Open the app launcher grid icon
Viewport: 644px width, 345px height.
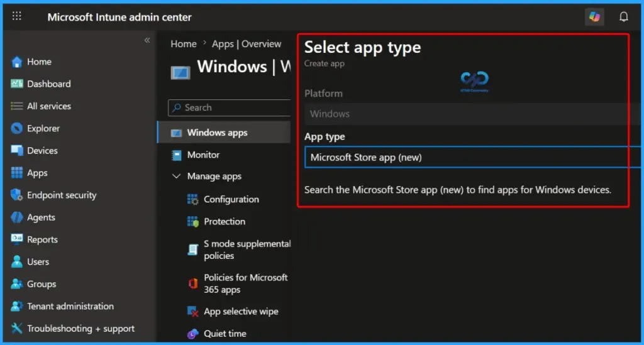16,16
